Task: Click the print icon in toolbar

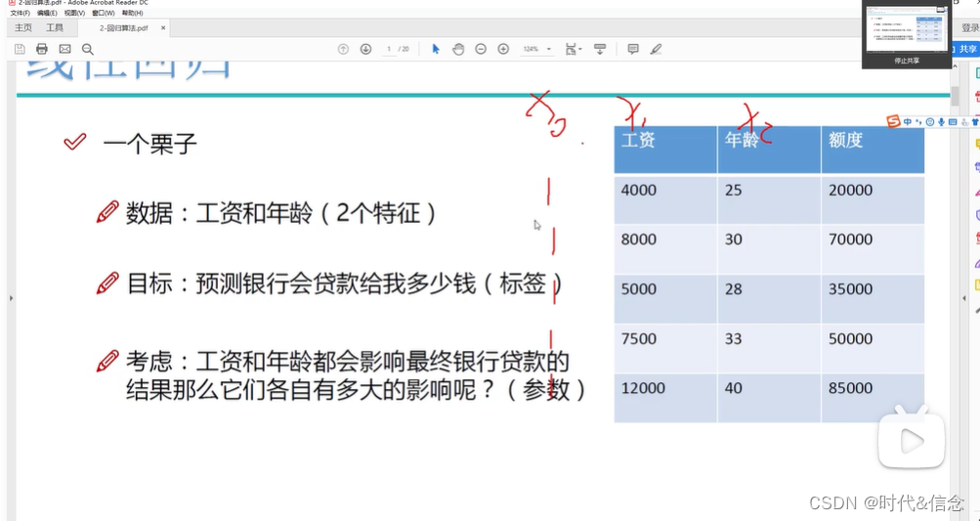Action: pyautogui.click(x=41, y=49)
